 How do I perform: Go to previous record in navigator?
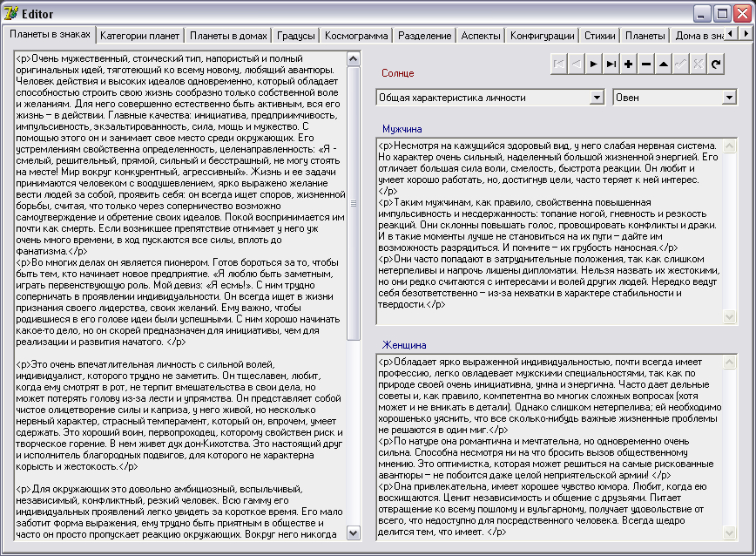point(577,64)
